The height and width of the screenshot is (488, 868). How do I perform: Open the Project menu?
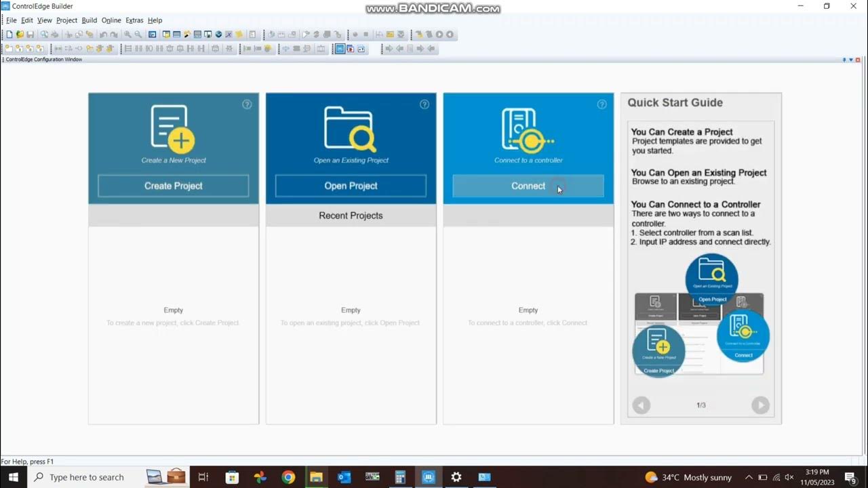coord(66,20)
